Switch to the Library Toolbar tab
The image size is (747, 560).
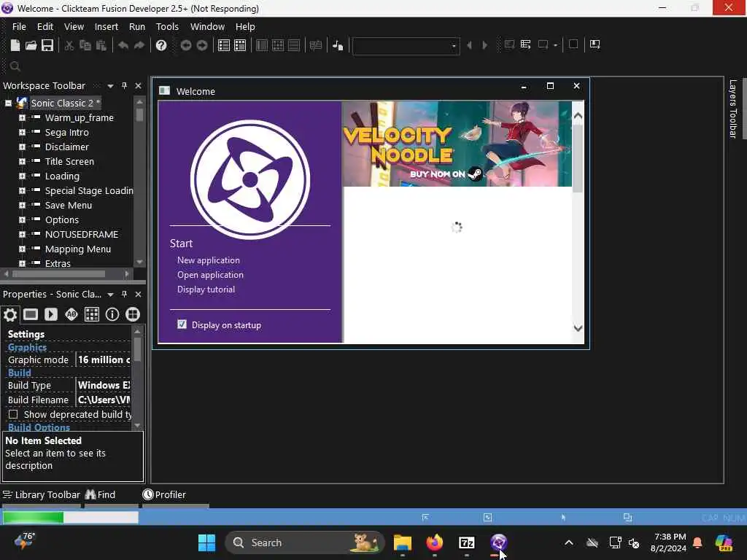(x=42, y=495)
